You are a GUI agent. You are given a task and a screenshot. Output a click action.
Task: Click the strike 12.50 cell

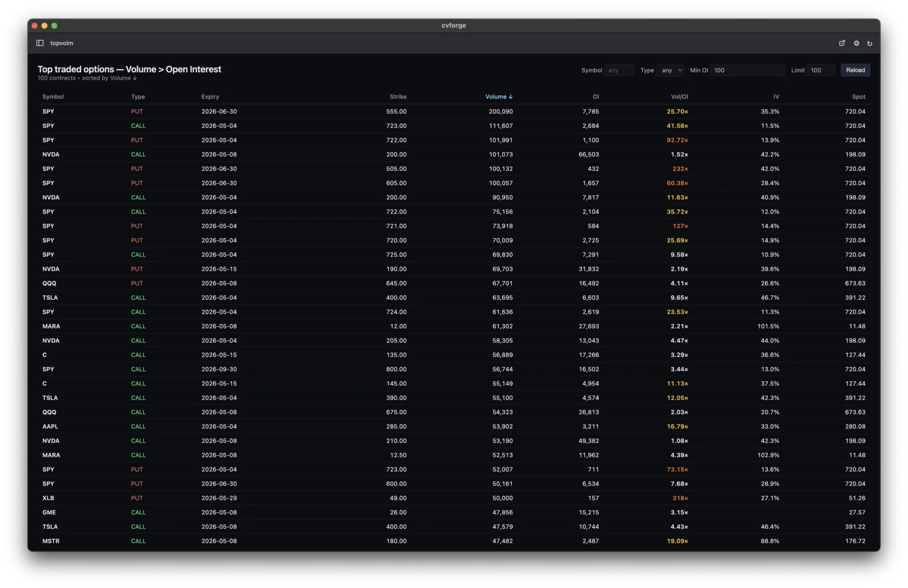[x=398, y=455]
